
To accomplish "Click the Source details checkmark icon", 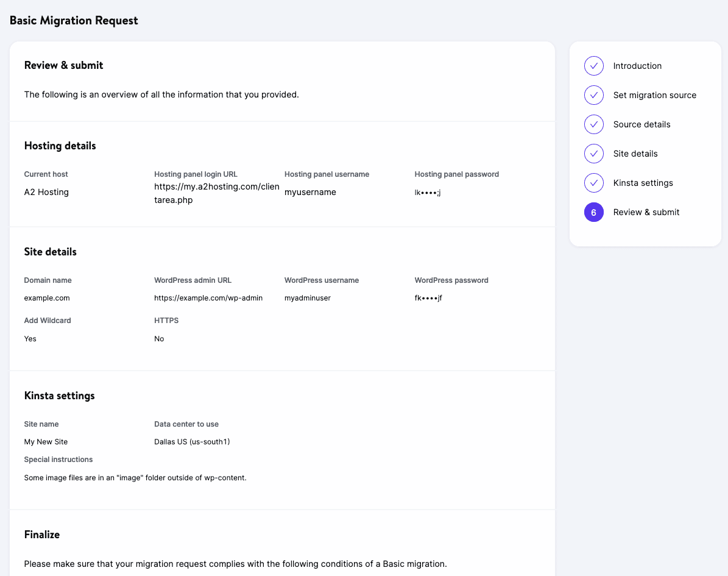I will 593,124.
